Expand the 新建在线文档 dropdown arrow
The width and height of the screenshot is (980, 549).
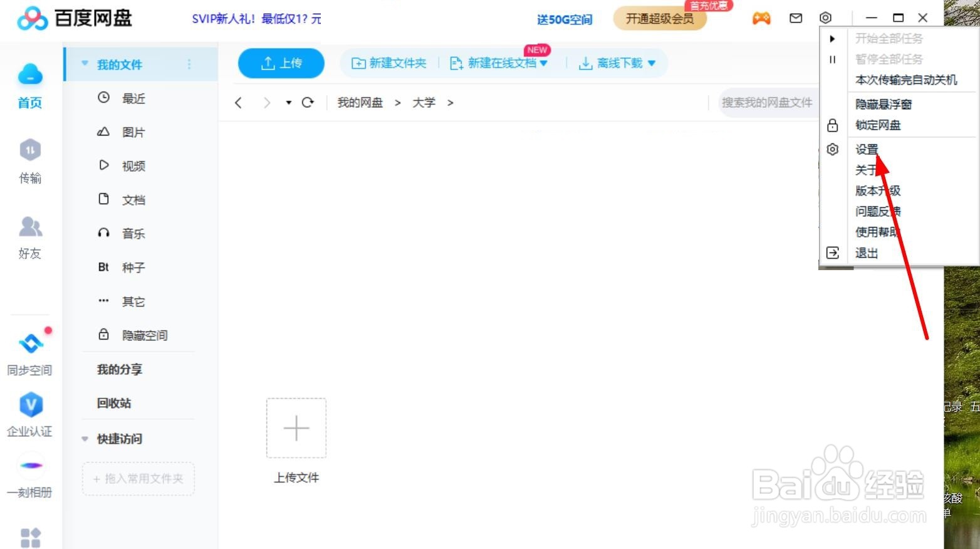click(x=545, y=63)
